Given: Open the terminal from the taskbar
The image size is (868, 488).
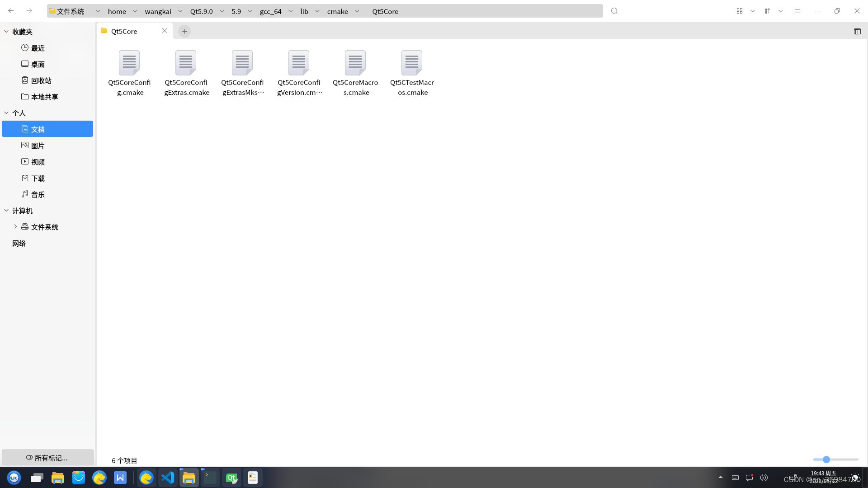Looking at the screenshot, I should (x=209, y=478).
